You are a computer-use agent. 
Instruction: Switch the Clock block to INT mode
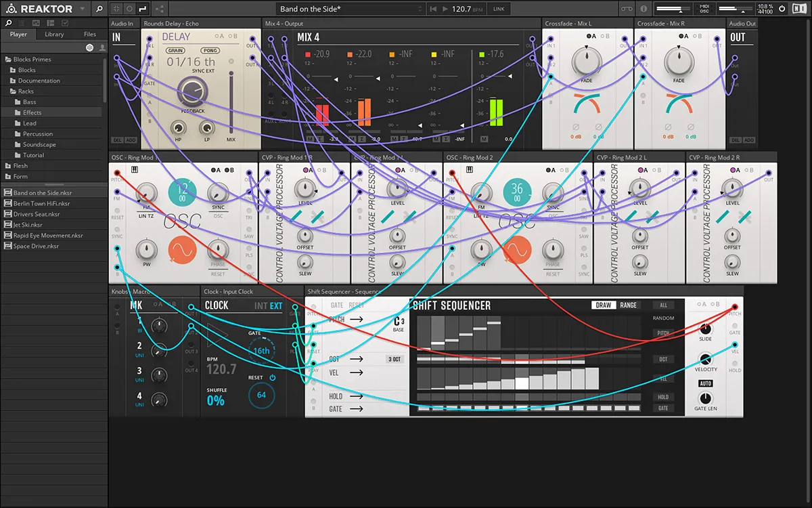pyautogui.click(x=261, y=306)
